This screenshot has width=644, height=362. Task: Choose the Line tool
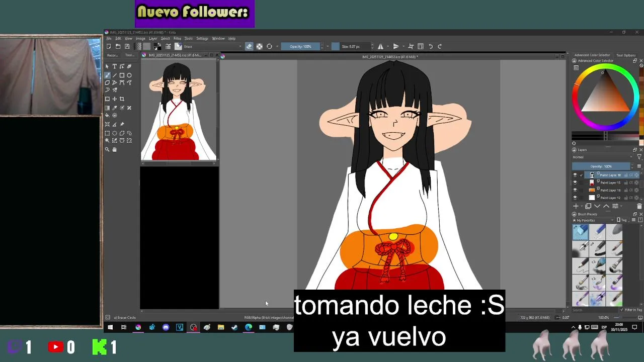pos(115,75)
